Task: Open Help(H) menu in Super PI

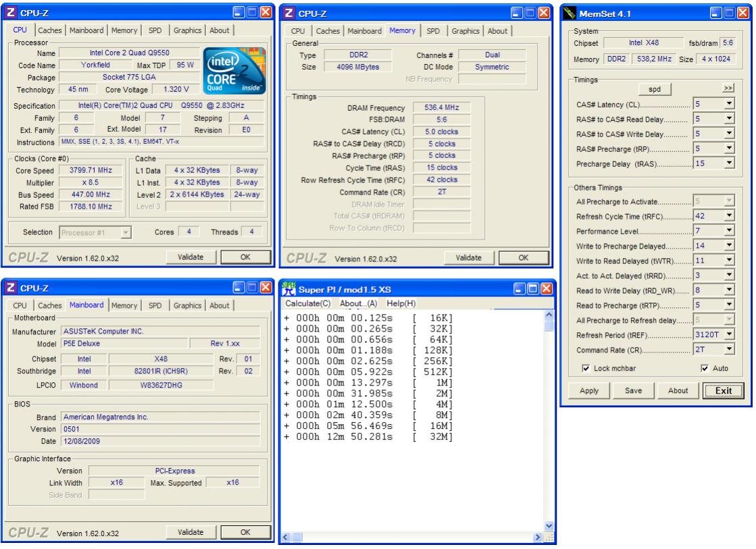Action: coord(401,304)
